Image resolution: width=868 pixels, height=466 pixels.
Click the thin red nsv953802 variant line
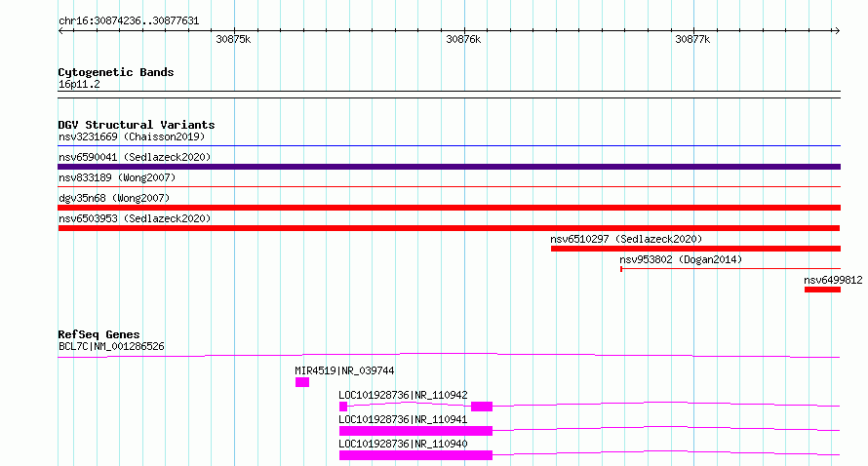(x=730, y=269)
